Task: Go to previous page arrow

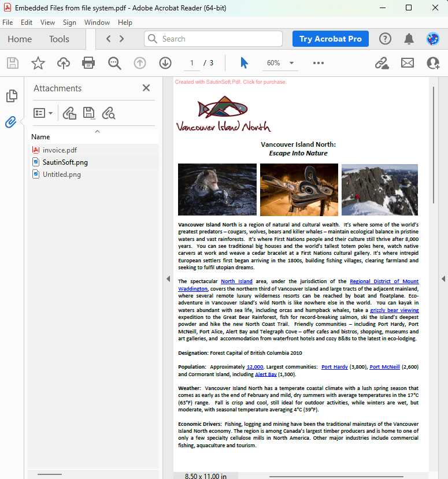Action: tap(140, 63)
